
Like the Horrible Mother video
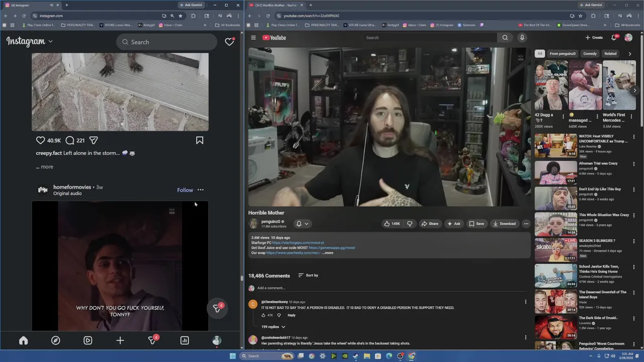click(392, 224)
